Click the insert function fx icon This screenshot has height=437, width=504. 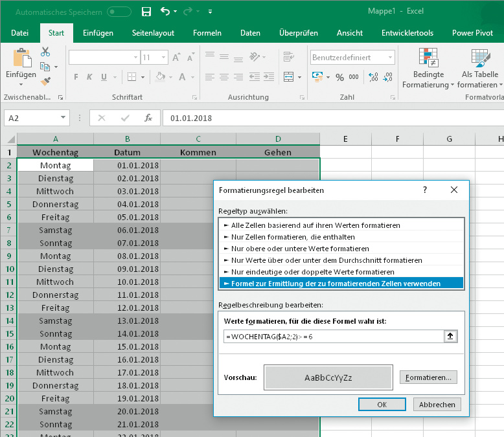pos(148,118)
